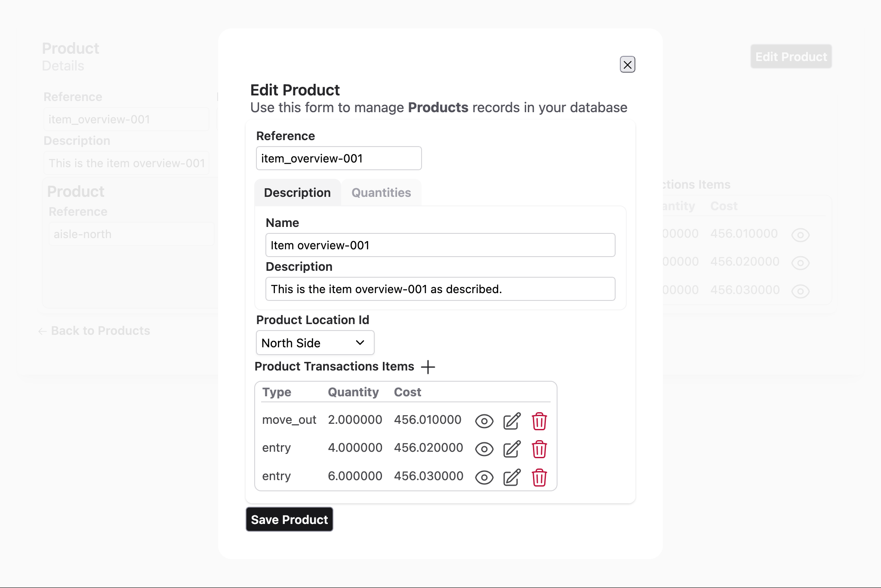Delete the entry with cost 456.030000
Image resolution: width=881 pixels, height=588 pixels.
(x=539, y=477)
